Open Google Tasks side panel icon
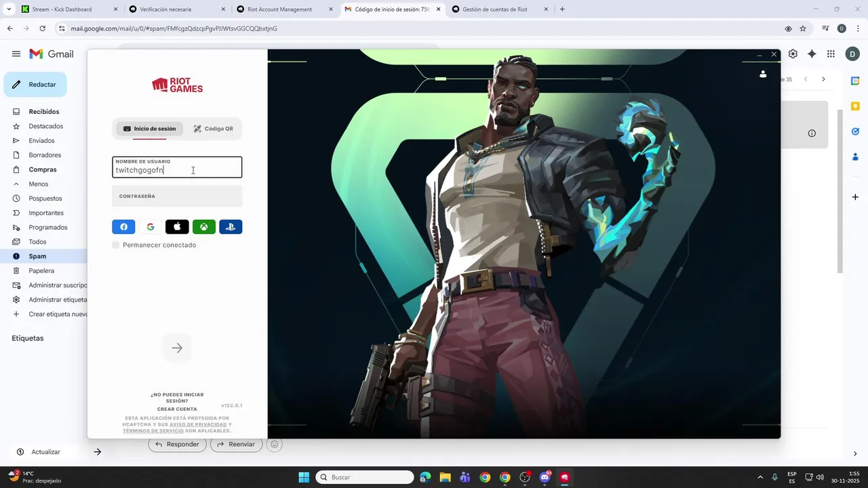Screen dimensions: 868x488 pos(855,131)
